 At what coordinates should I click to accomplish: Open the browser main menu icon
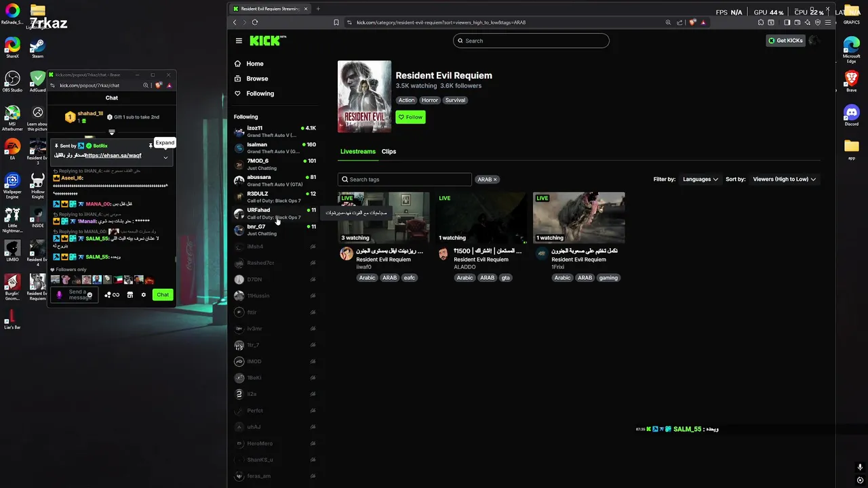pyautogui.click(x=829, y=22)
